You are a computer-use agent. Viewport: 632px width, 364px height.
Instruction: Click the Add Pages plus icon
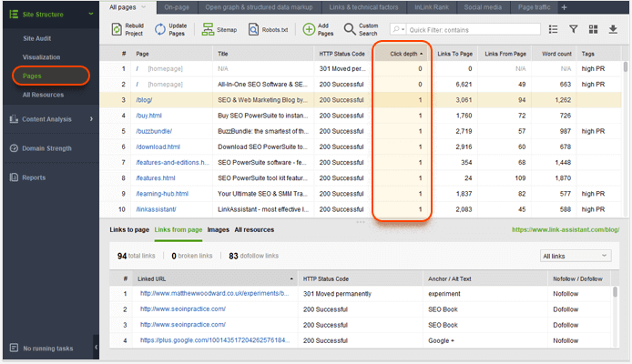coord(309,29)
